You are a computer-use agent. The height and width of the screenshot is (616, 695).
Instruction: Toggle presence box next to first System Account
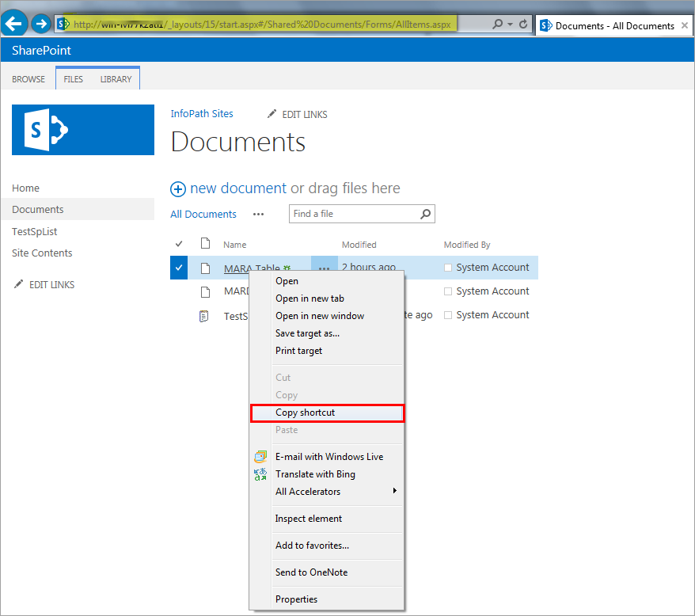[448, 268]
